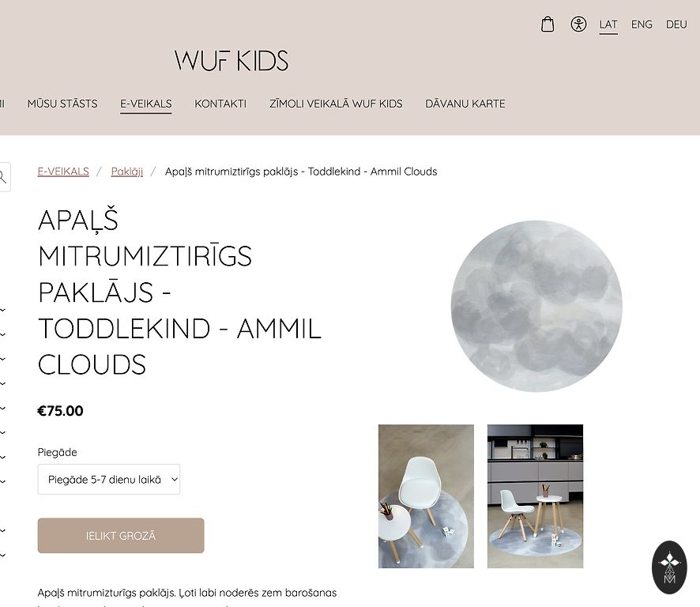
Task: Open thumbnail showing kitchen with table
Action: [535, 496]
